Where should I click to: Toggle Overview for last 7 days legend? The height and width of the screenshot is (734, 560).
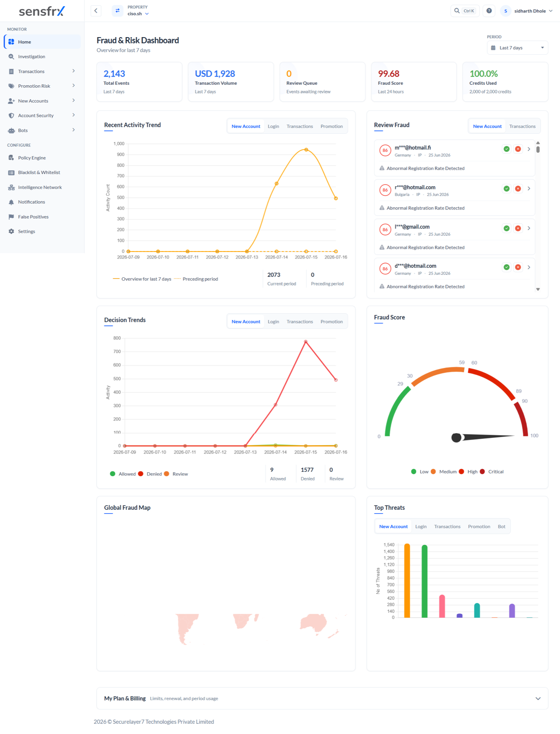click(x=142, y=279)
